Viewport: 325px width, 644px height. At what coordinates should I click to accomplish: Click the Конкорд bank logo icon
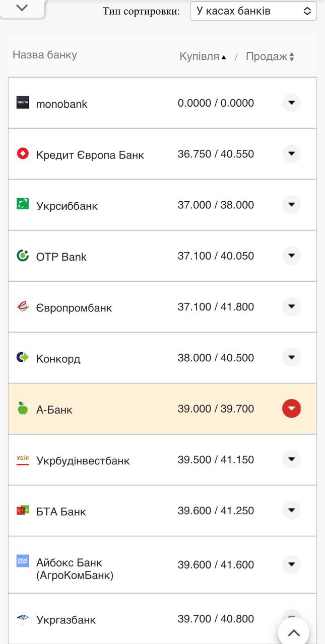point(22,358)
